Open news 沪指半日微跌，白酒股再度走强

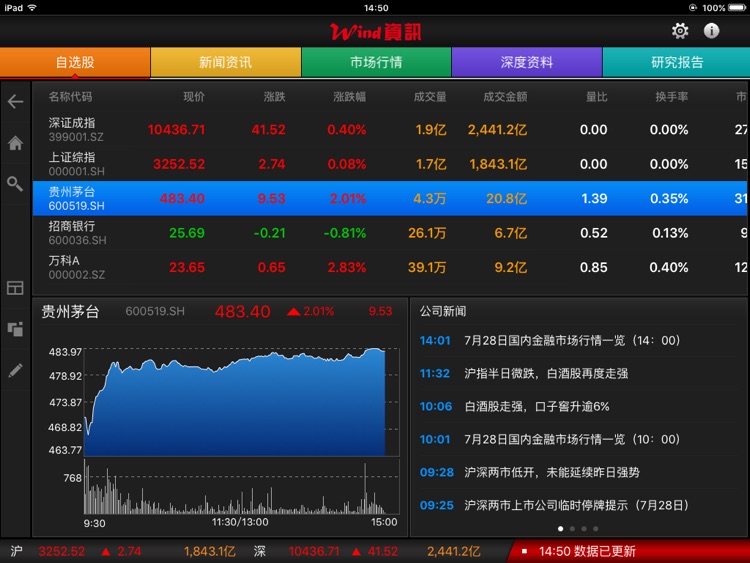tap(579, 374)
